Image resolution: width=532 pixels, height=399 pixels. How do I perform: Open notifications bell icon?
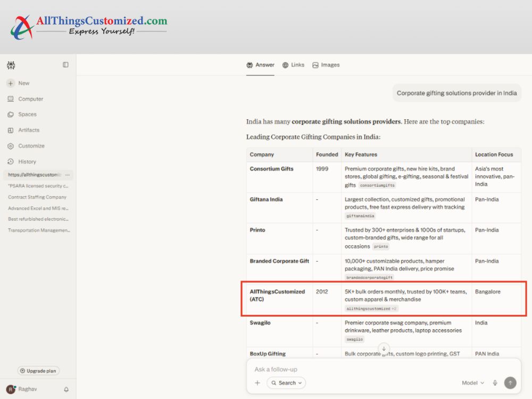(x=66, y=389)
